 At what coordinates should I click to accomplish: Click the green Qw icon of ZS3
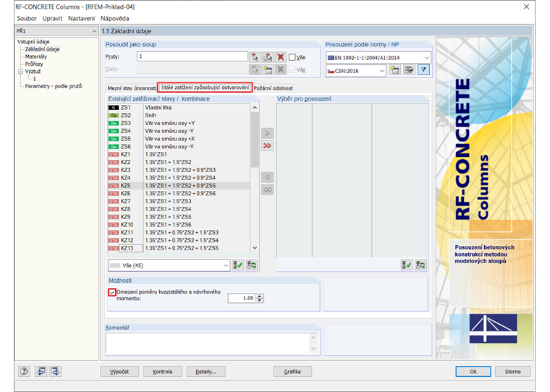pos(114,124)
